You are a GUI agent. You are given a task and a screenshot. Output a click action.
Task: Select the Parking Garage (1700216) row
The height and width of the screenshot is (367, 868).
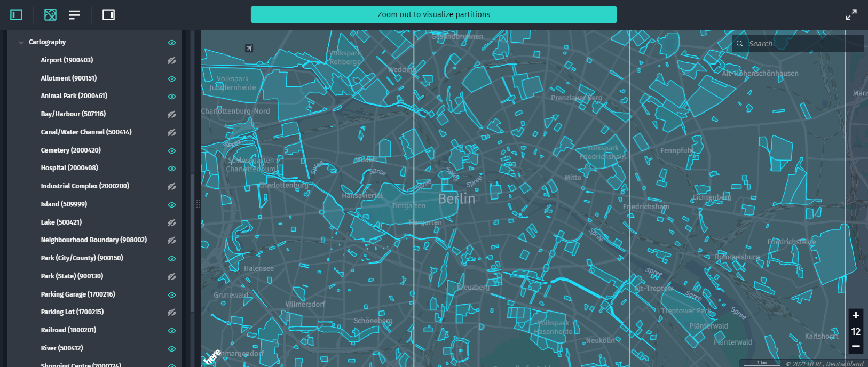pyautogui.click(x=94, y=294)
